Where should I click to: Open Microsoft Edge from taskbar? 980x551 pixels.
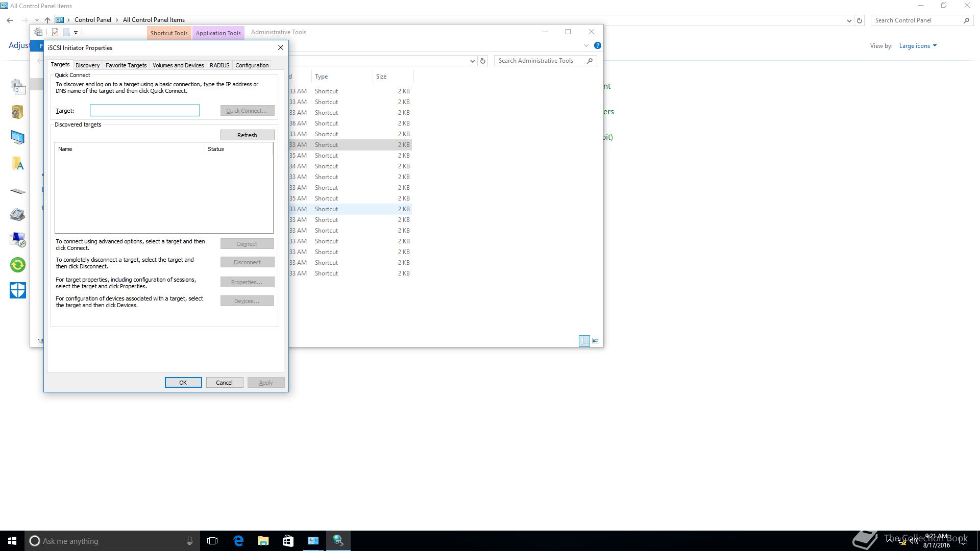pyautogui.click(x=238, y=541)
